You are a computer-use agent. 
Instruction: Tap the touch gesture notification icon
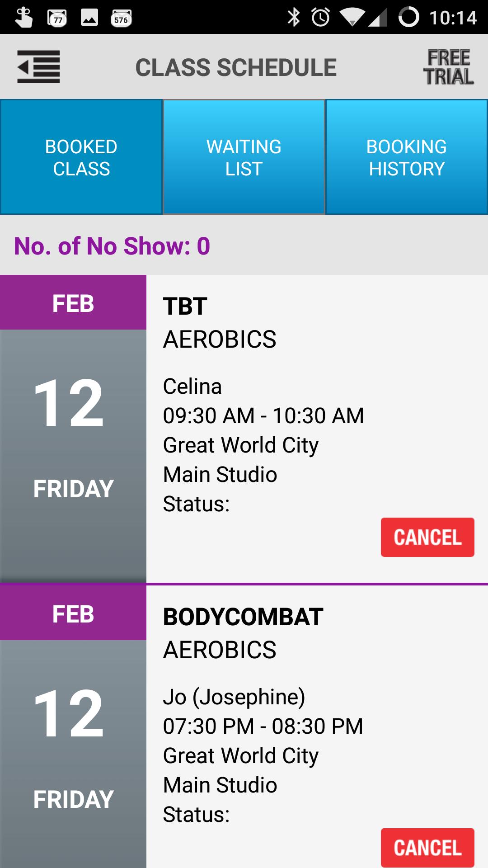click(x=23, y=18)
